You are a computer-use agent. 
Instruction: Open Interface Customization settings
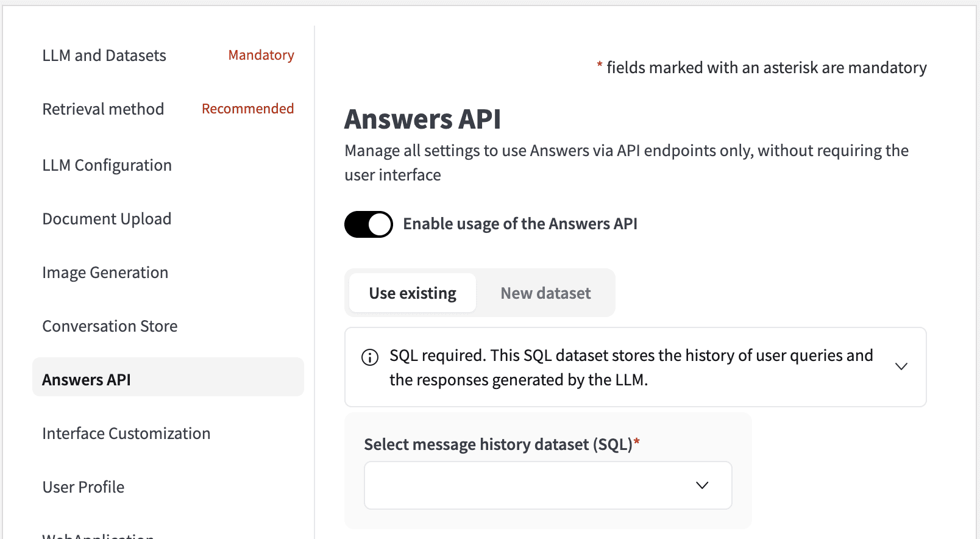tap(126, 433)
